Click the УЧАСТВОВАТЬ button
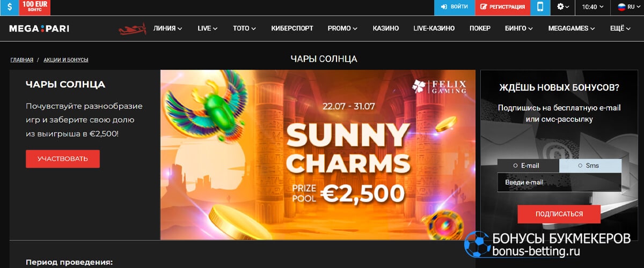Screen dimensions: 644x268 (x=63, y=159)
